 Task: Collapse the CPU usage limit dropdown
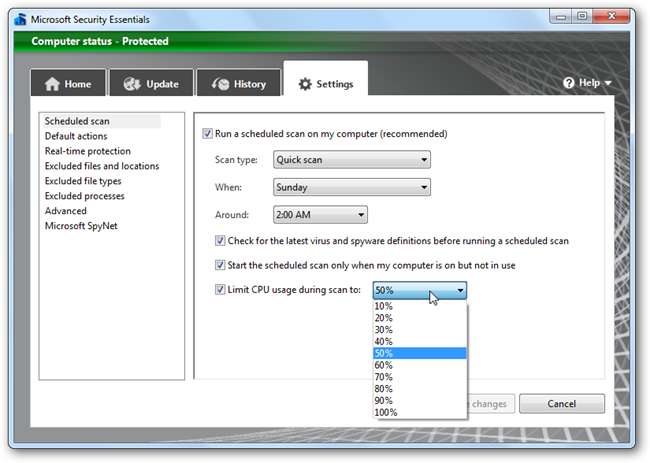pos(420,290)
